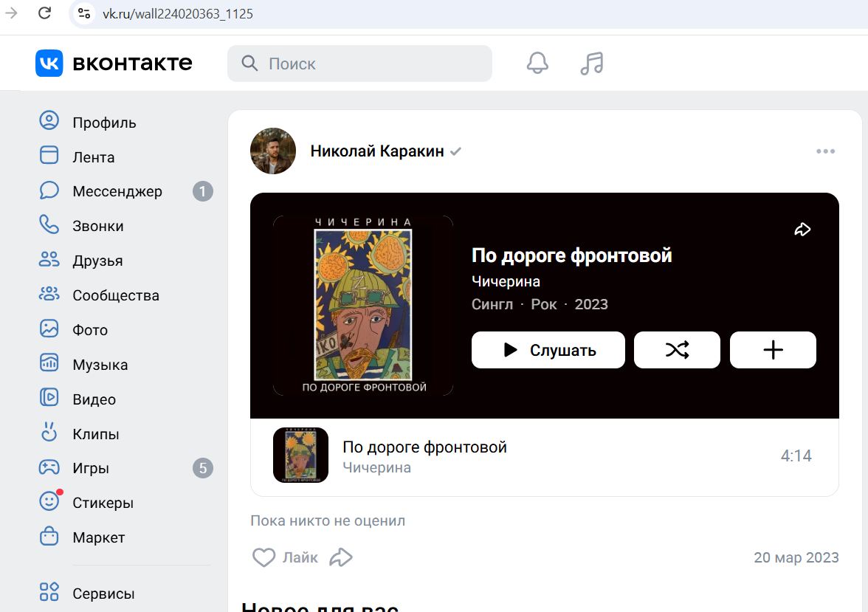Click the text Пока никто не оценил
868x612 pixels.
[x=328, y=520]
